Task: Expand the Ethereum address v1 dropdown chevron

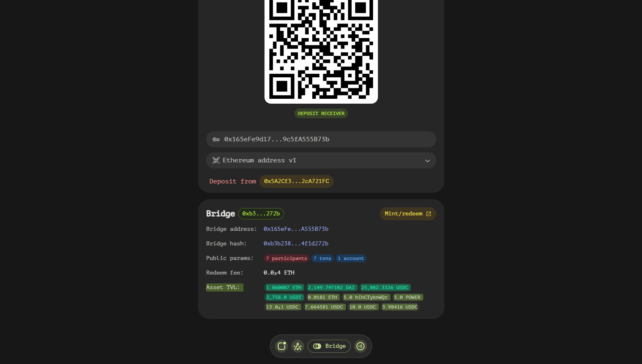Action: (x=427, y=161)
